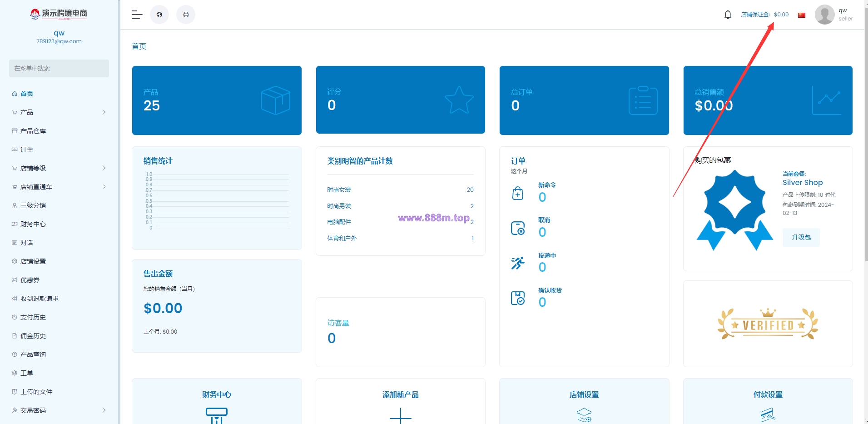Click the 时尚男装 category row
The height and width of the screenshot is (424, 868).
400,206
